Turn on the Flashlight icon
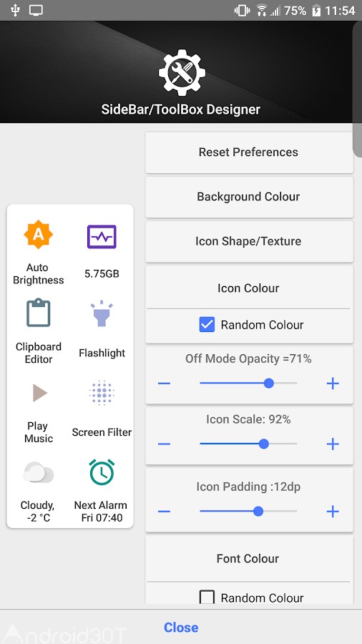Viewport: 362px width, 644px height. [102, 313]
